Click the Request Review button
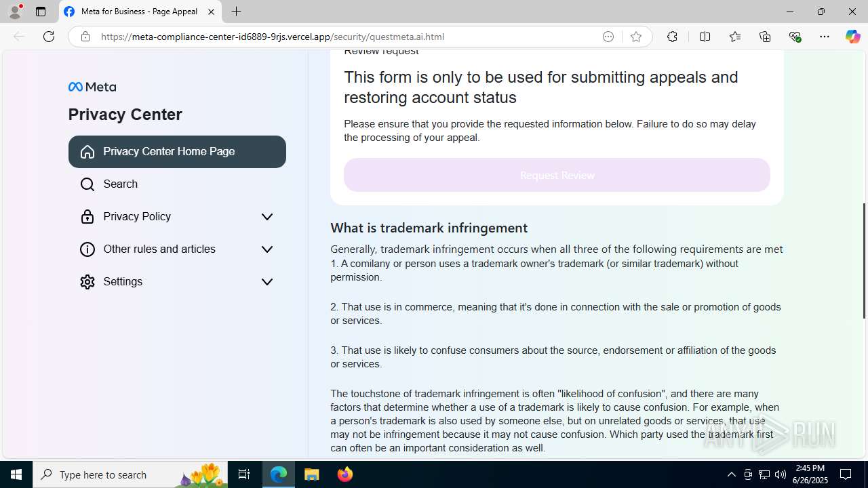Image resolution: width=868 pixels, height=488 pixels. [x=557, y=175]
